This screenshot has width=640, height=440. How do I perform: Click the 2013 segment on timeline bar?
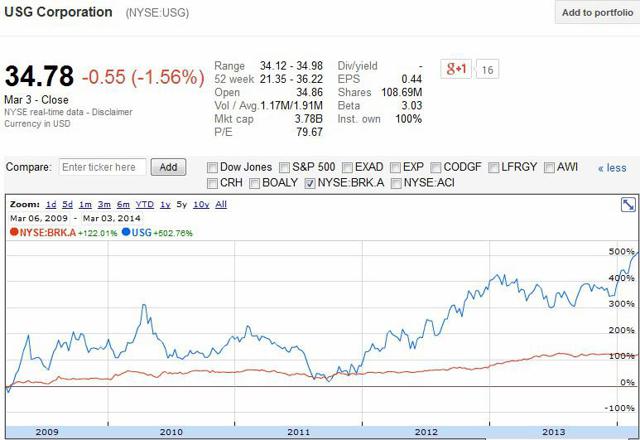click(x=553, y=432)
